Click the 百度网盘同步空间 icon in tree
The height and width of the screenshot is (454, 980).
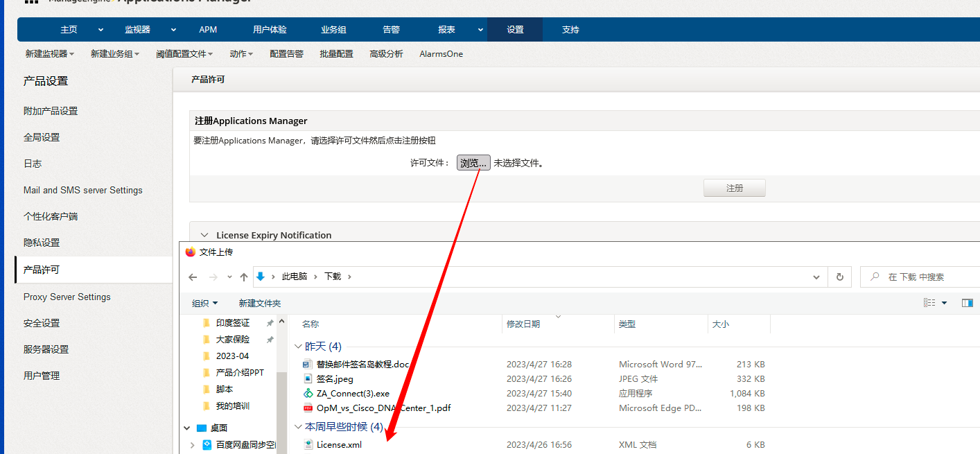coord(207,444)
